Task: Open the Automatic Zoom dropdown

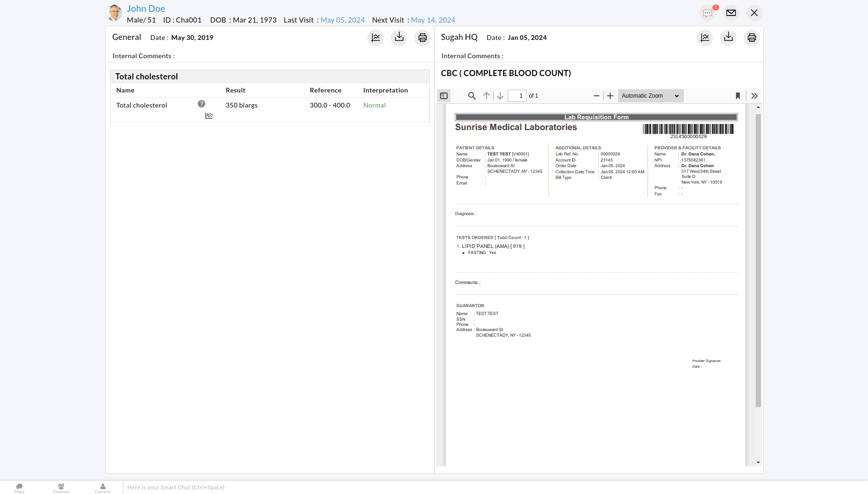Action: click(650, 95)
